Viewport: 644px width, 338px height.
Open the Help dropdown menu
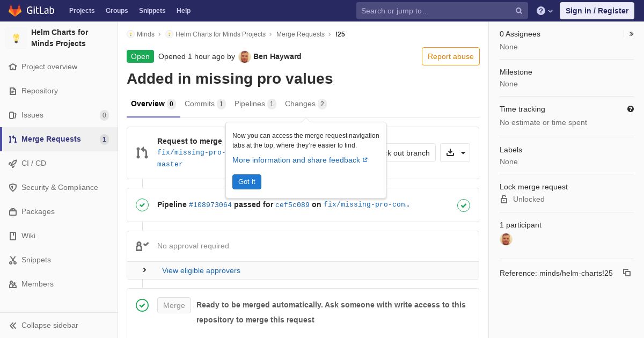[x=544, y=11]
